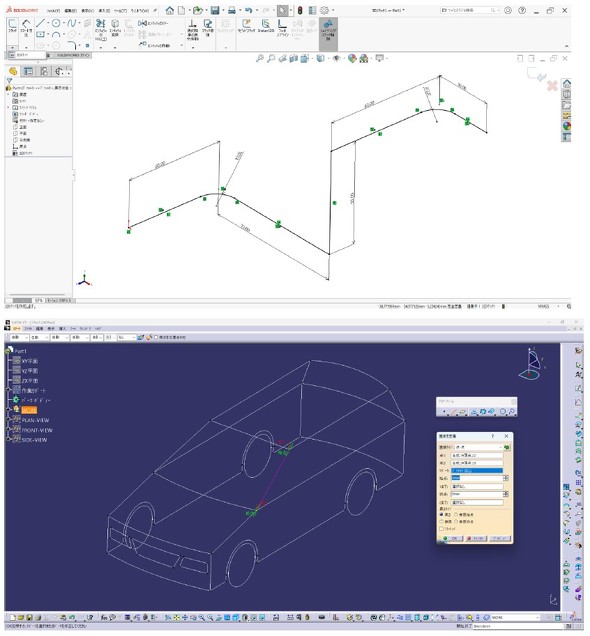Image resolution: width=590 pixels, height=636 pixels.
Task: Click the Edit Appearance color ball icon
Action: (x=352, y=58)
